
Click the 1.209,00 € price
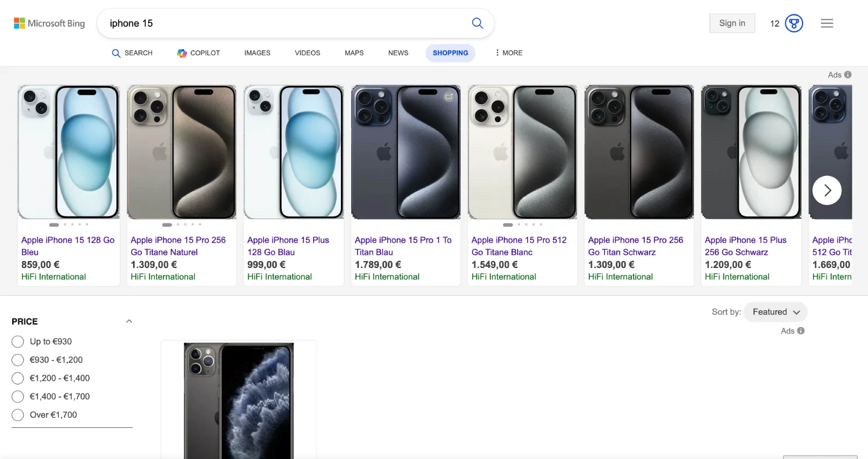pos(728,265)
